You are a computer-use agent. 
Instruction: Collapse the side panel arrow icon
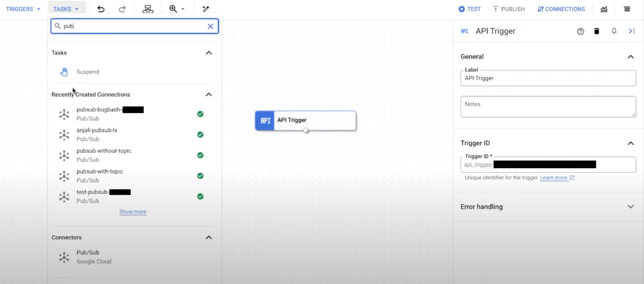pos(631,31)
